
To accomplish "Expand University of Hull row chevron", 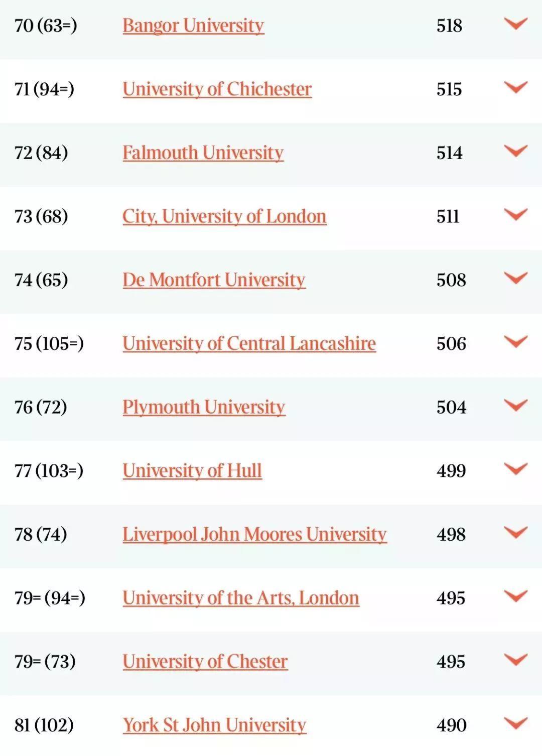I will (515, 469).
